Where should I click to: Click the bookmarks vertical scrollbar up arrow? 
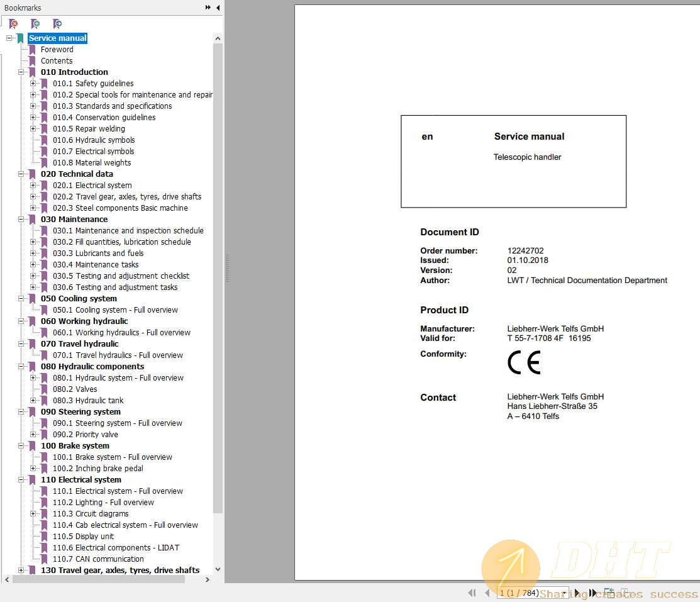[218, 38]
